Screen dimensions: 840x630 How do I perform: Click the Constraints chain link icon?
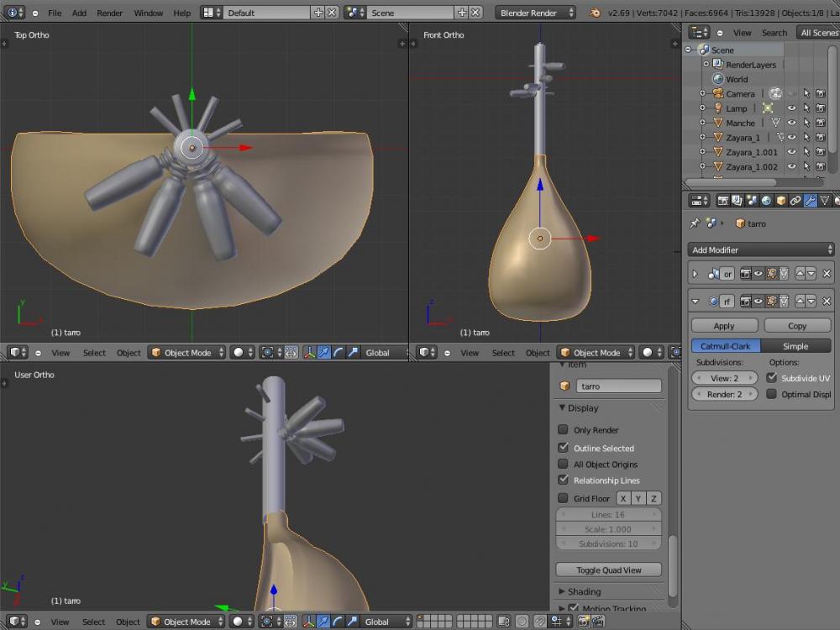(x=795, y=201)
